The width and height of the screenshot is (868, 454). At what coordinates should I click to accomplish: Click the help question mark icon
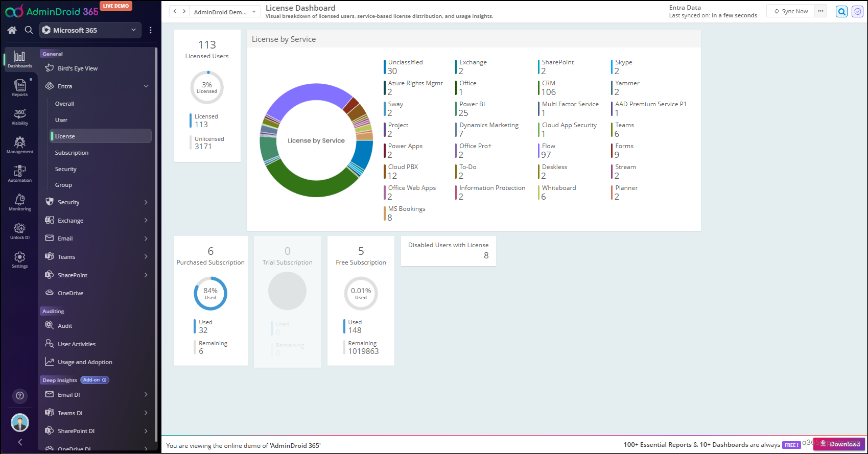click(x=20, y=395)
